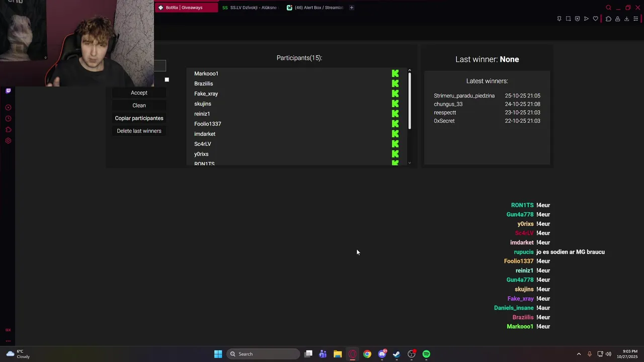Click the input field above the checkbox
The image size is (644, 362).
click(x=160, y=66)
